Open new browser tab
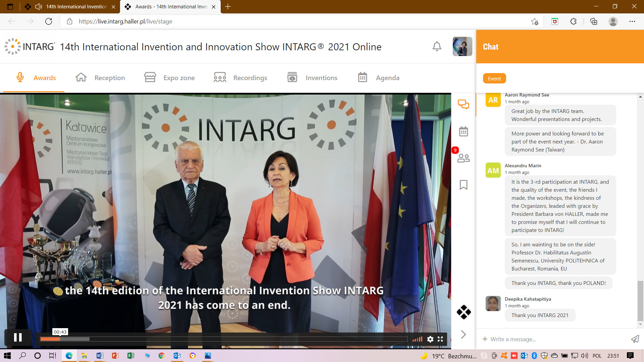Viewport: 644px width, 362px height. click(228, 7)
